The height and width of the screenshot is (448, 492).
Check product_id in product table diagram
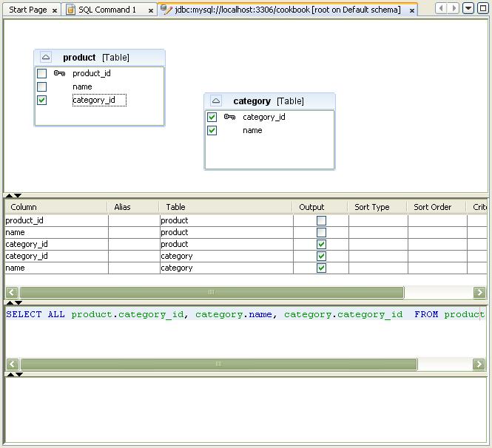coord(41,73)
